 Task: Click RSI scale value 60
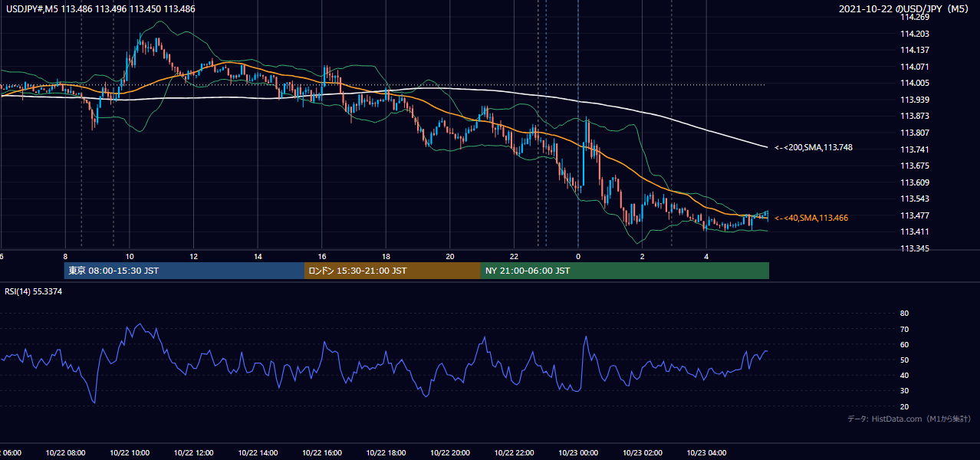904,344
